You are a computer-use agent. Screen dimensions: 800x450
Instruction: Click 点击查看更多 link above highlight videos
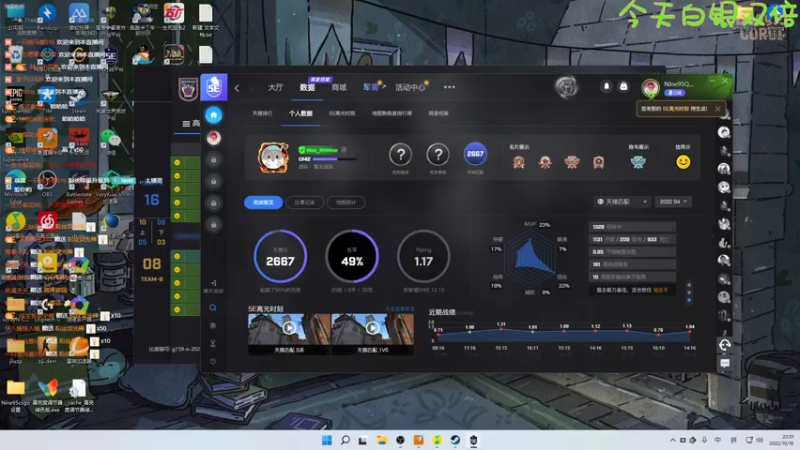point(399,309)
